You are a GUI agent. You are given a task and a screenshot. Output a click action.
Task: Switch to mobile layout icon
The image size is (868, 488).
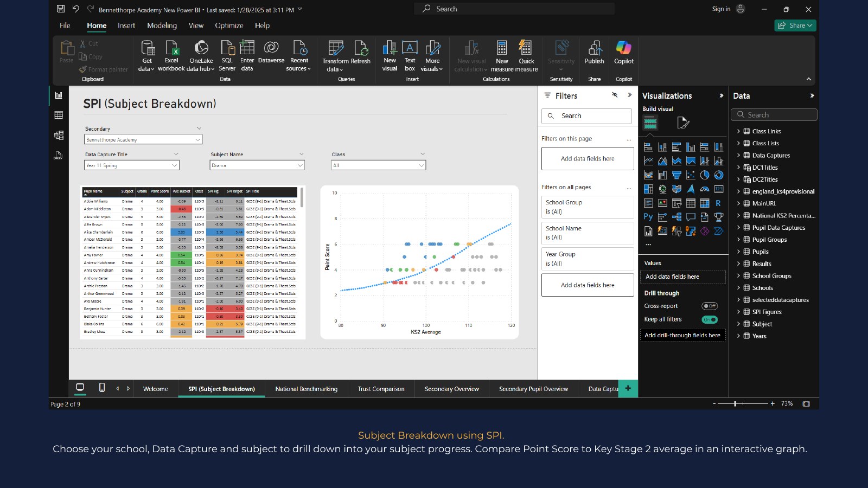pyautogui.click(x=102, y=387)
